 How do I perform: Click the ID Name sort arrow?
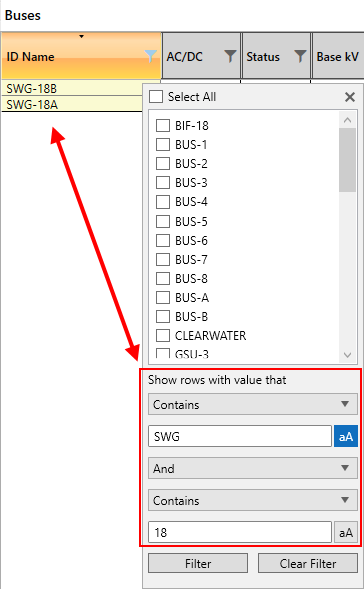[x=81, y=36]
